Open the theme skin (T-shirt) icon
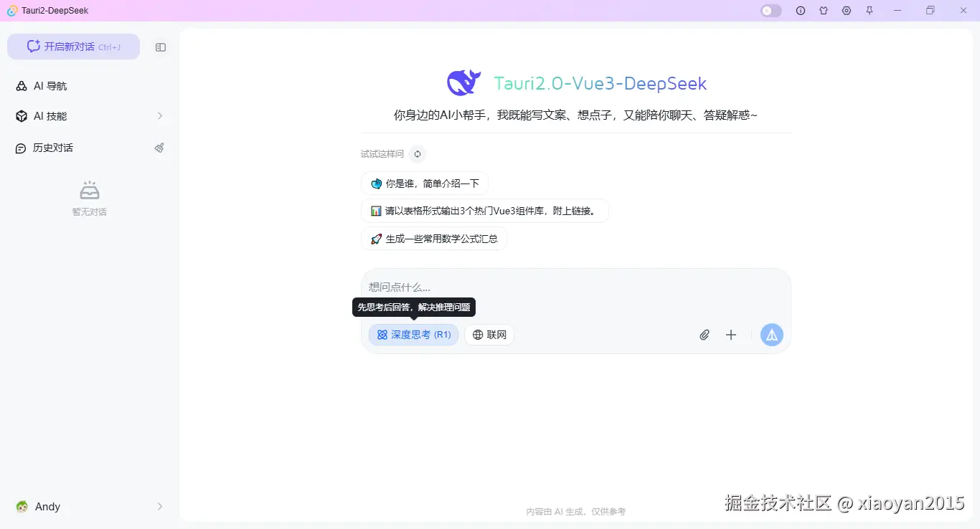This screenshot has height=529, width=980. click(x=824, y=11)
